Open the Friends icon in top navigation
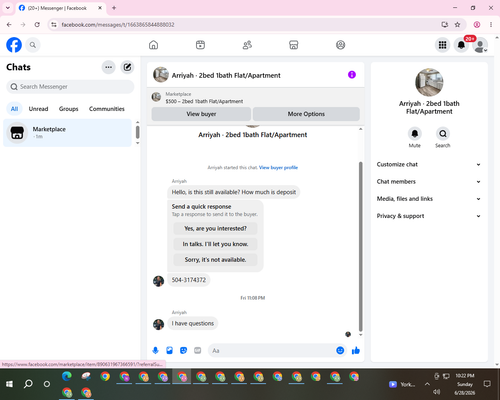Screen dimensions: 500x400 tap(247, 45)
